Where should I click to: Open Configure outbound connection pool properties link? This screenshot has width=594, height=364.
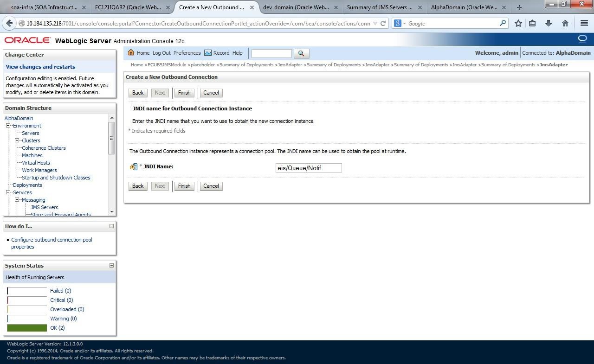coord(52,243)
